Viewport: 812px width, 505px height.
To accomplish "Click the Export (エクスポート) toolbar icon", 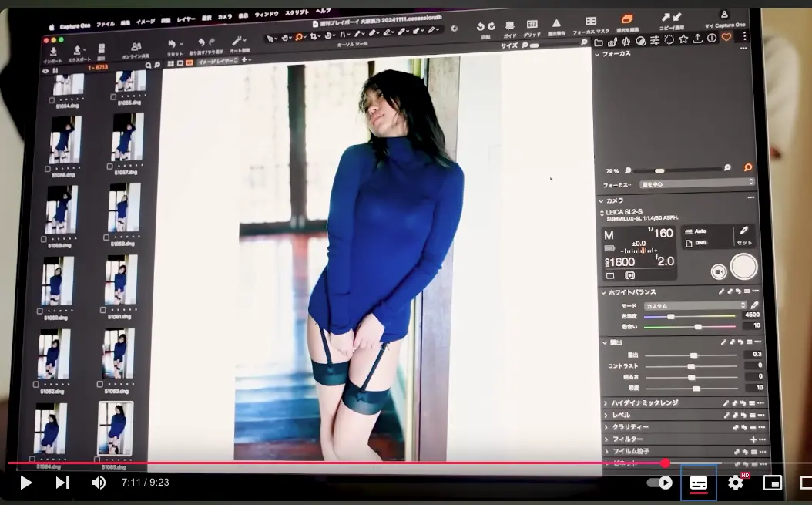I will [x=78, y=51].
